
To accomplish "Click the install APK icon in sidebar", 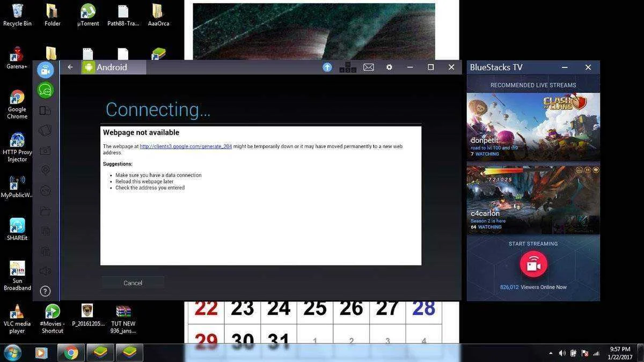I will (46, 190).
